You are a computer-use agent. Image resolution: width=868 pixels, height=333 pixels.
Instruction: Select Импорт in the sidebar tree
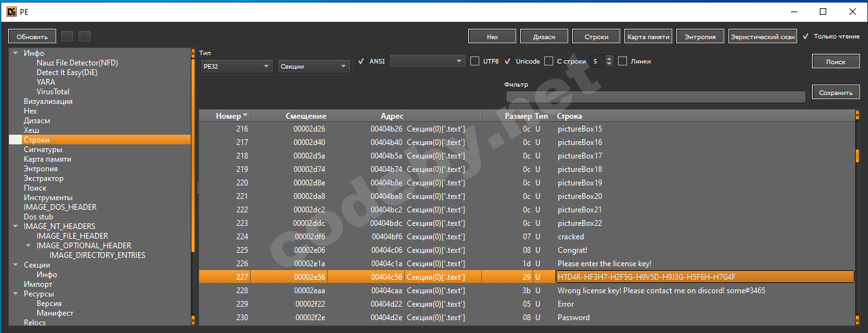coord(38,284)
